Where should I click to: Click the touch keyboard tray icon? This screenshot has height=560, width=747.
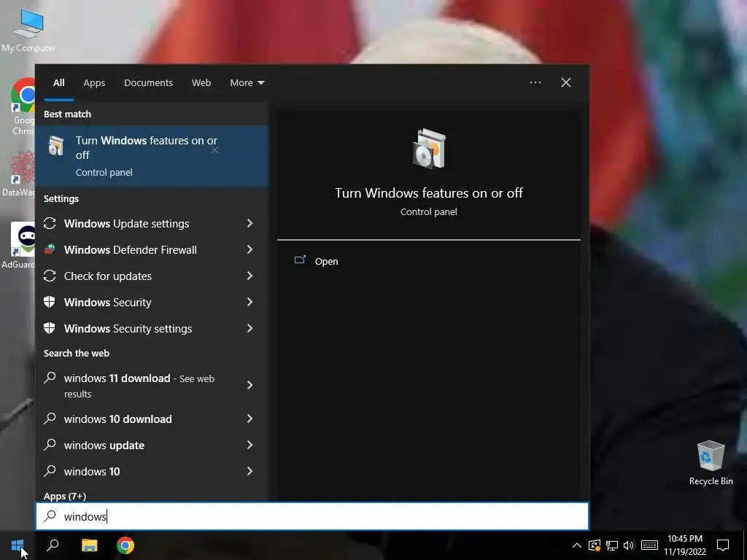[x=649, y=545]
